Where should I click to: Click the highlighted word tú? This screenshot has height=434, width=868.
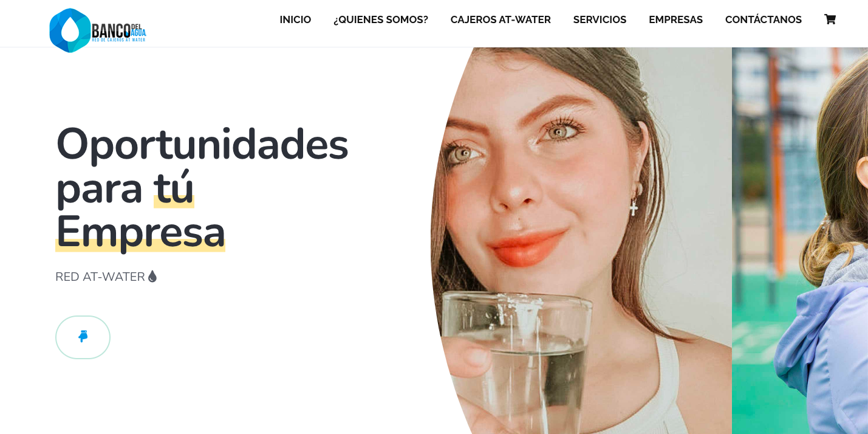174,188
